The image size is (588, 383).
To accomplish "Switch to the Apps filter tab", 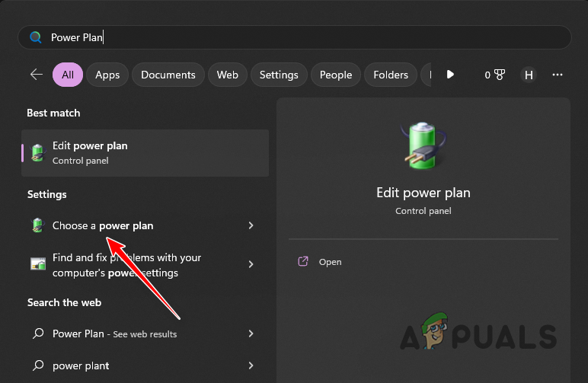I will pyautogui.click(x=107, y=75).
